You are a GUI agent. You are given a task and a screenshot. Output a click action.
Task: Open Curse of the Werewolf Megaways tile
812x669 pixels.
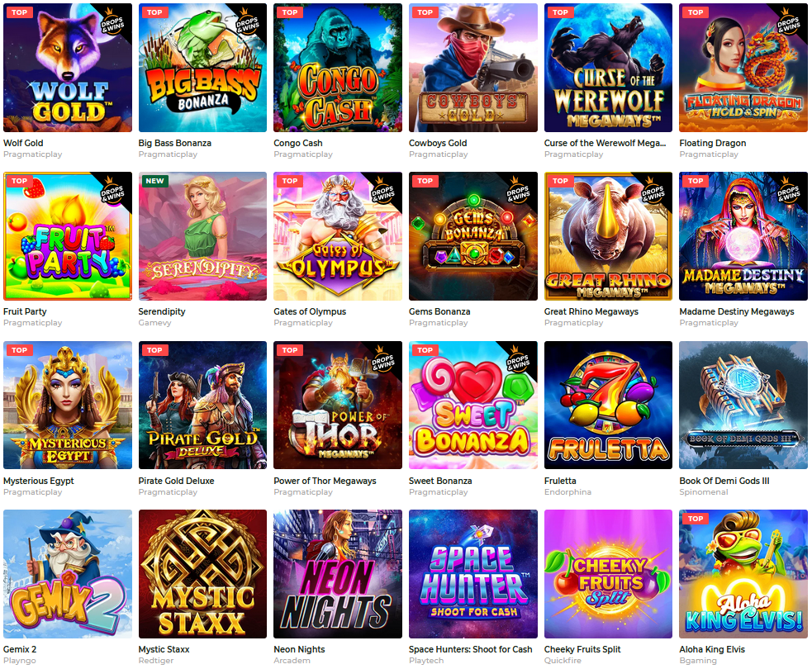coord(608,68)
